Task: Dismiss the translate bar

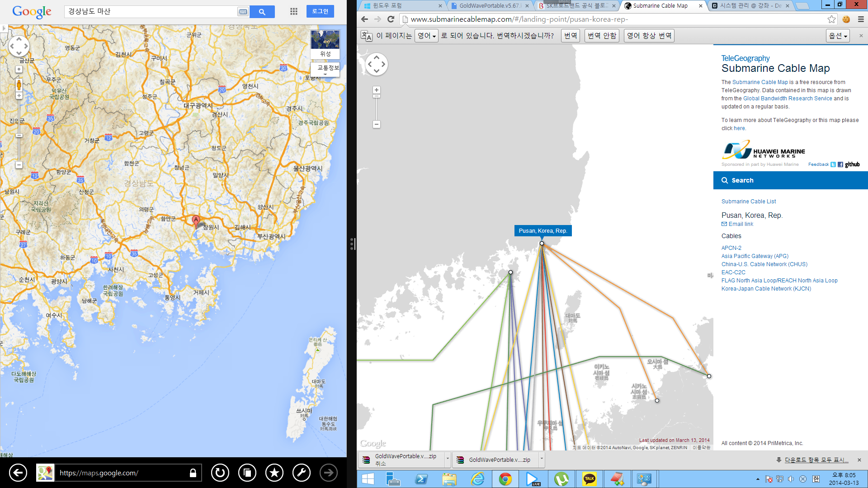Action: 861,36
